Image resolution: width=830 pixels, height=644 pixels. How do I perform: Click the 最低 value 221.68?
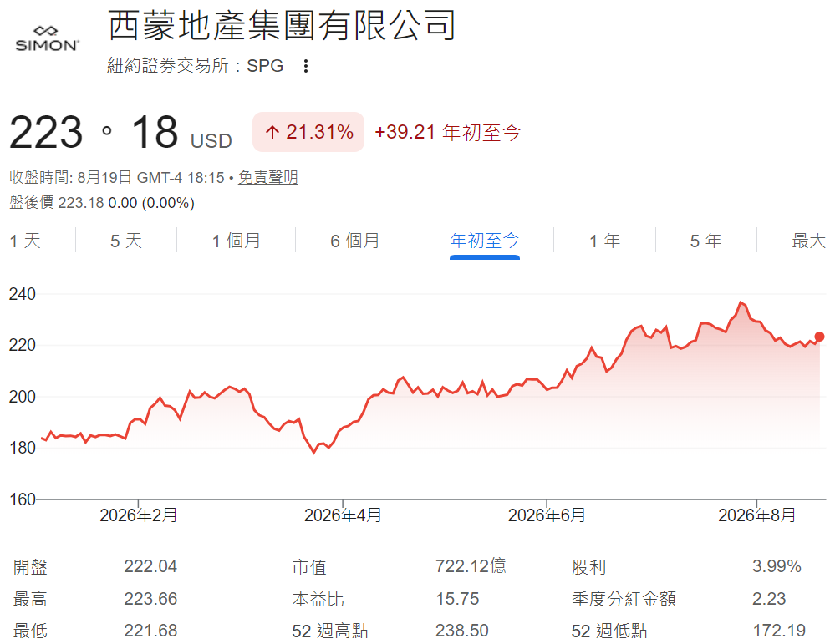(x=150, y=631)
